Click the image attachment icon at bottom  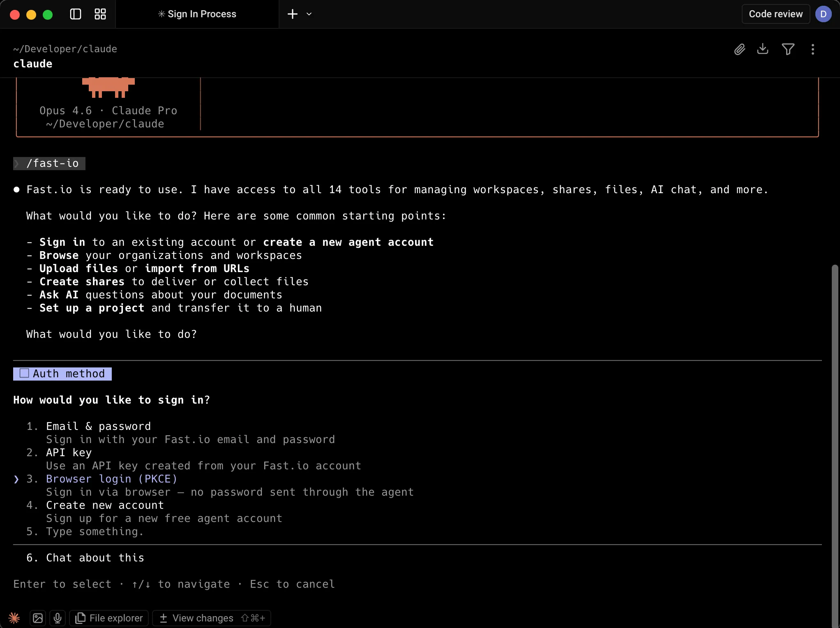pyautogui.click(x=38, y=618)
